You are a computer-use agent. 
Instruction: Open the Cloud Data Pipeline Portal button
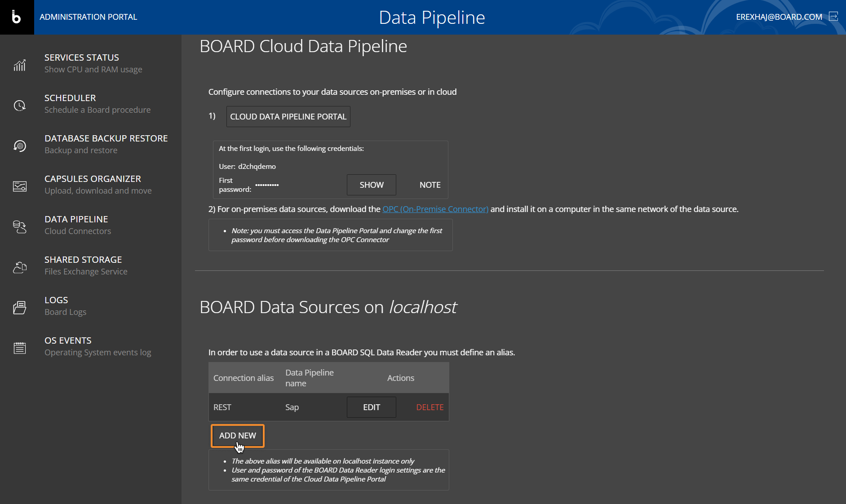288,117
